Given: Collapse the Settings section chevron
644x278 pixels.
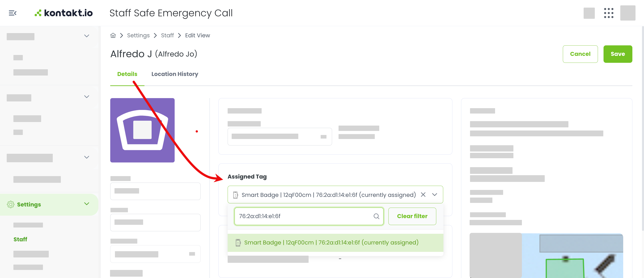Looking at the screenshot, I should pyautogui.click(x=87, y=204).
